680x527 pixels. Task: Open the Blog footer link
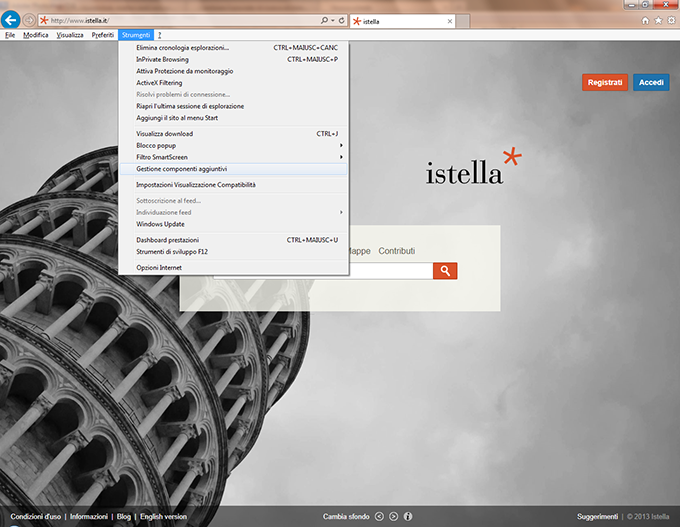[x=124, y=517]
